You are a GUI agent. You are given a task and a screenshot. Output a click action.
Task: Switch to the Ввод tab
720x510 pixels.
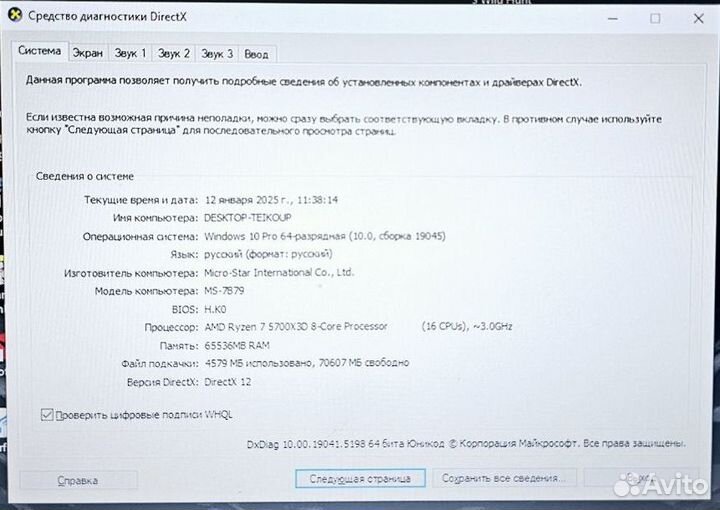[256, 53]
